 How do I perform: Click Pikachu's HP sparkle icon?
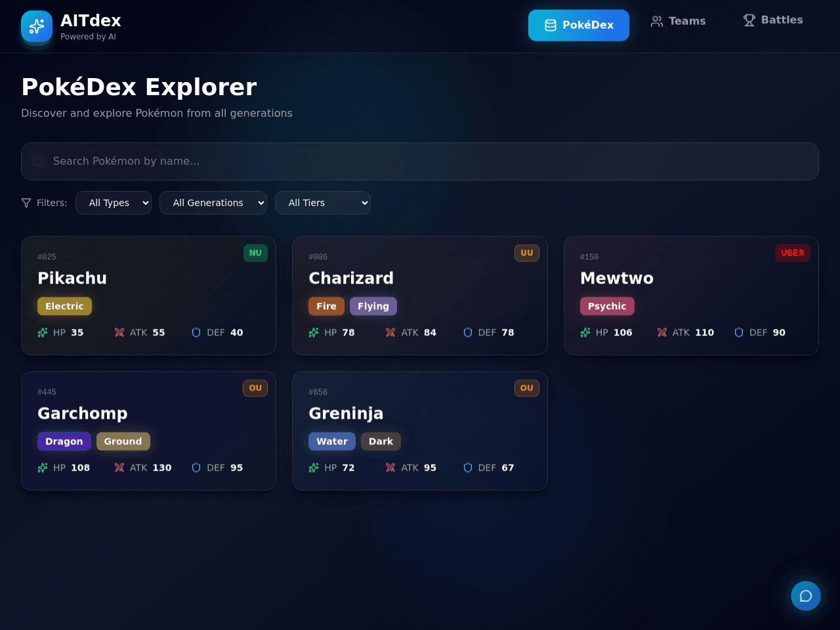pos(43,333)
